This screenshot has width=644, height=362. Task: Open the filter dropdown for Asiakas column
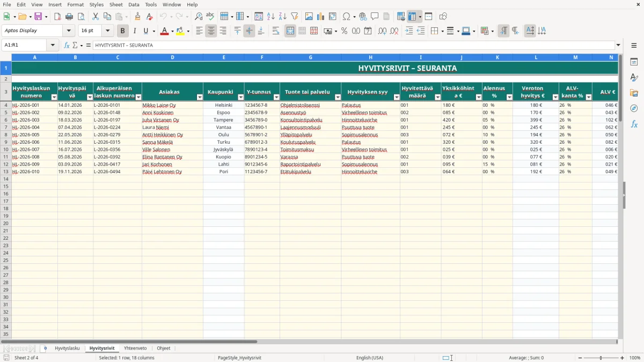tap(200, 97)
